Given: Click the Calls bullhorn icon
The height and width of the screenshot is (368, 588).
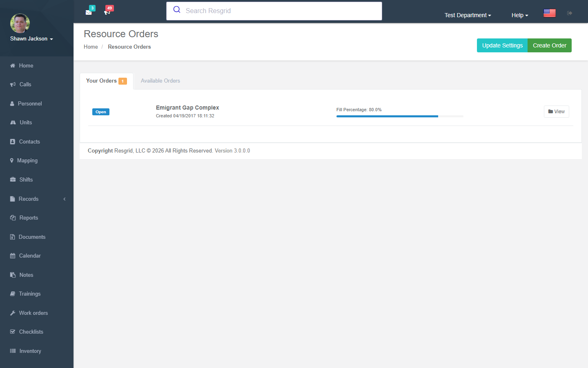Looking at the screenshot, I should 13,85.
